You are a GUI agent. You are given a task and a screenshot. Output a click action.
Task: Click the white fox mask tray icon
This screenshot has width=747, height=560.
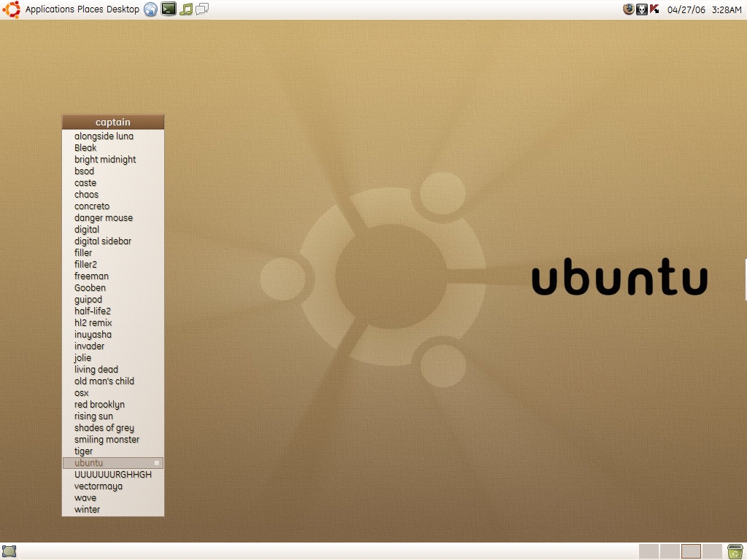pyautogui.click(x=642, y=9)
